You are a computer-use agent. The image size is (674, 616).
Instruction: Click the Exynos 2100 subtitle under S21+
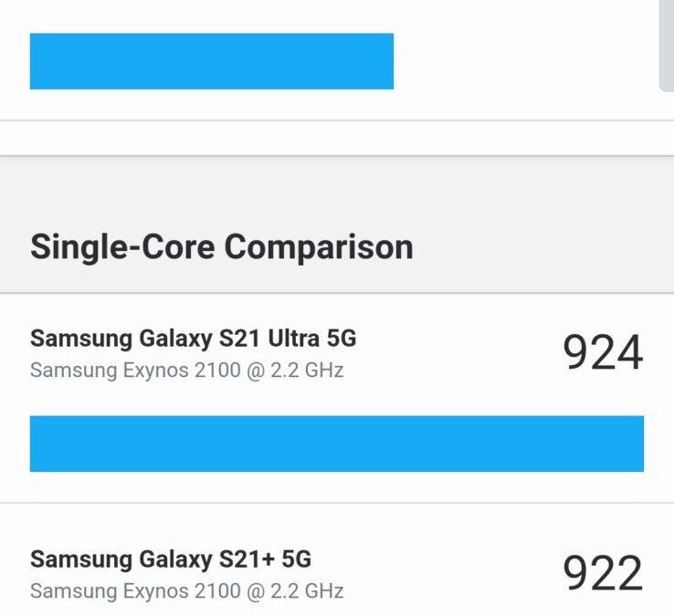(x=186, y=590)
